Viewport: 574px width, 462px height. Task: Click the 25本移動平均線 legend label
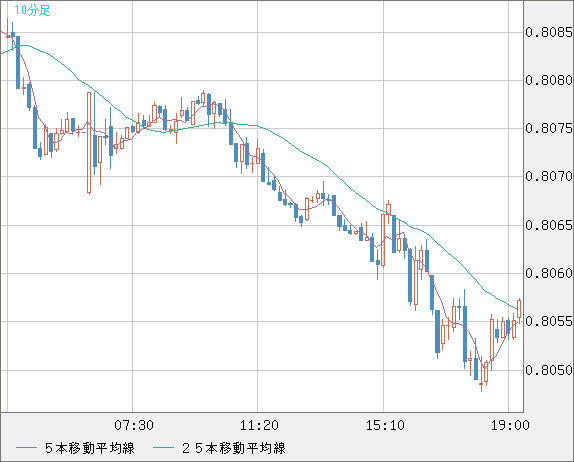coord(234,448)
